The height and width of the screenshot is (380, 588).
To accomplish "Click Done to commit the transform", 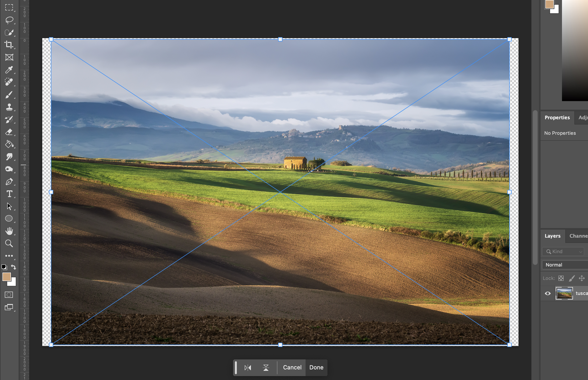I will click(x=316, y=367).
